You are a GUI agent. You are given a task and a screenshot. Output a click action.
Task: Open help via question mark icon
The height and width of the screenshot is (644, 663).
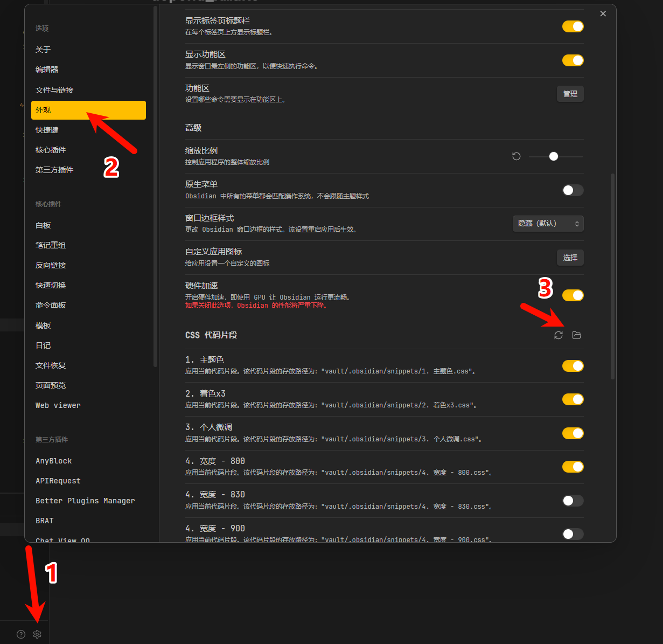click(21, 634)
